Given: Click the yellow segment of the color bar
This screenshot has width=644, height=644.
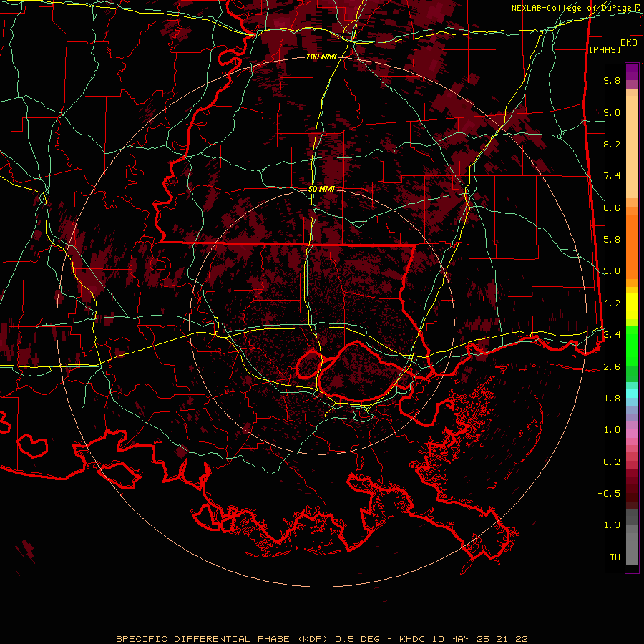Looking at the screenshot, I should pyautogui.click(x=632, y=306).
